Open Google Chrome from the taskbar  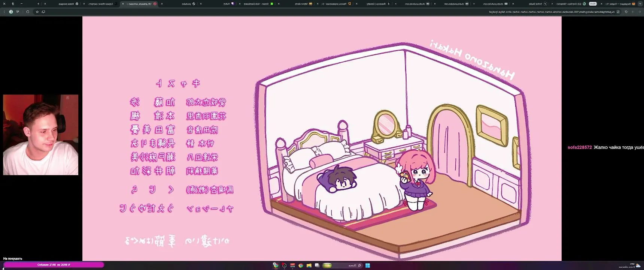[x=301, y=265]
